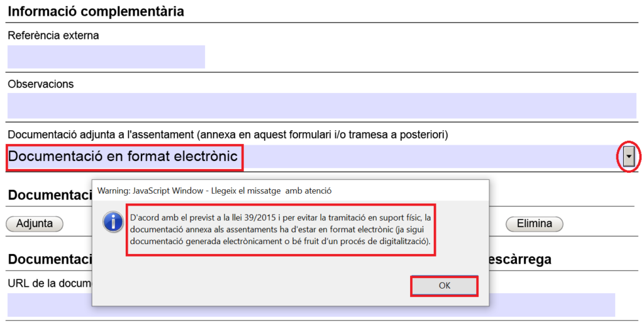Click the Documentació heading above Adjunta button
644x322 pixels.
coord(49,195)
